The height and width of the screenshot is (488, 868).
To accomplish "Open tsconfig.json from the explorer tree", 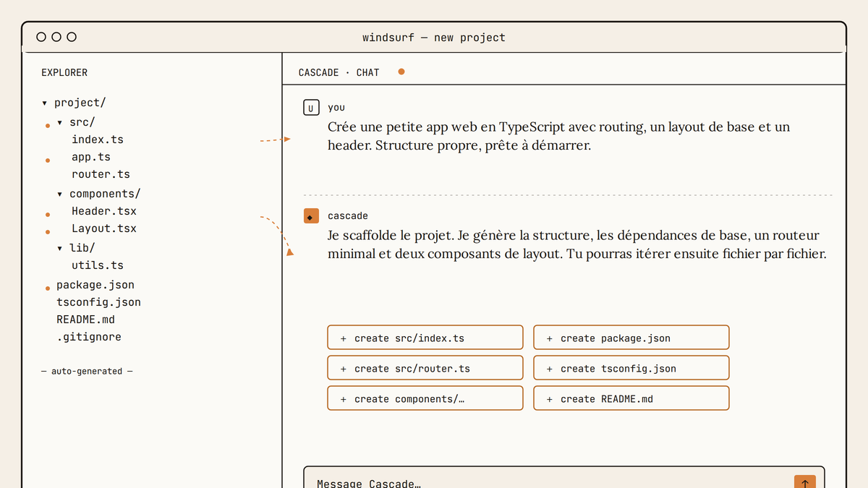I will pos(98,302).
